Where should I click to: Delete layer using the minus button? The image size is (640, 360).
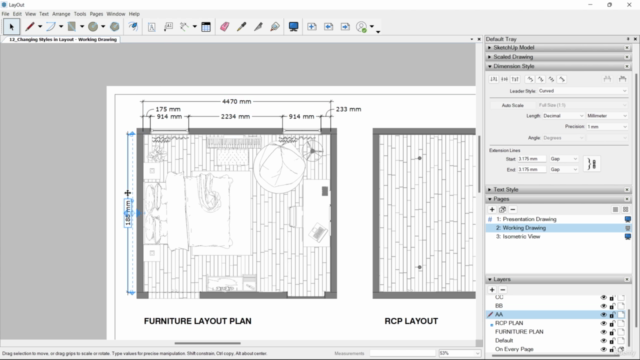pos(502,290)
